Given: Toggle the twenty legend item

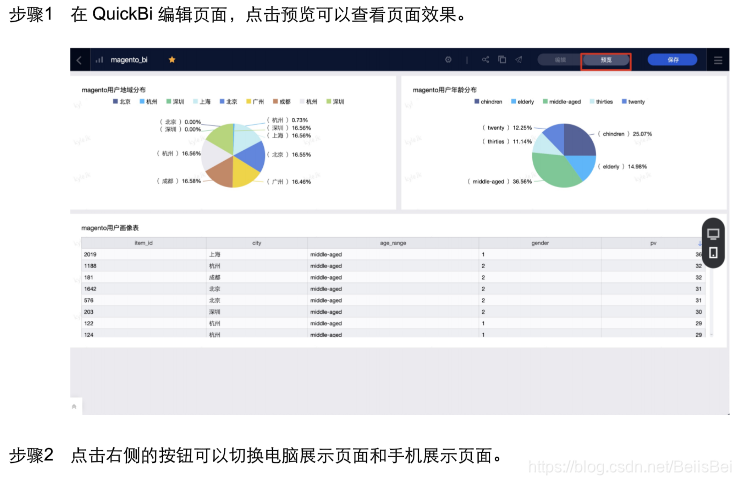Looking at the screenshot, I should 633,102.
